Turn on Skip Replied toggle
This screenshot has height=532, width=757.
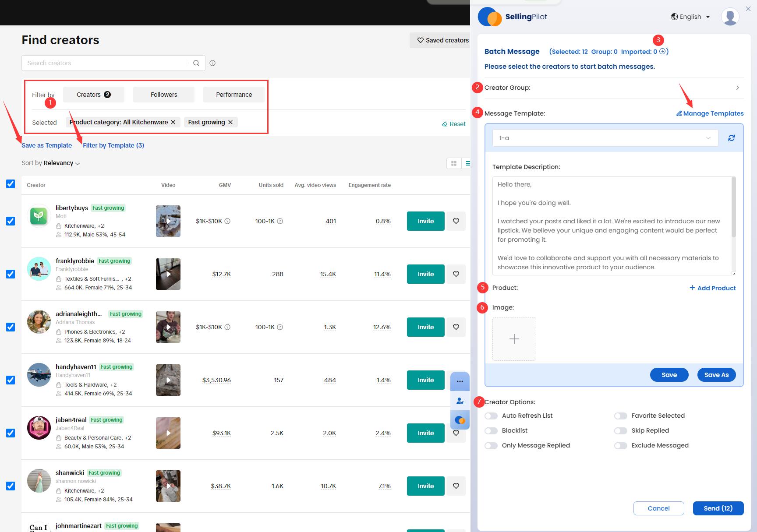621,430
